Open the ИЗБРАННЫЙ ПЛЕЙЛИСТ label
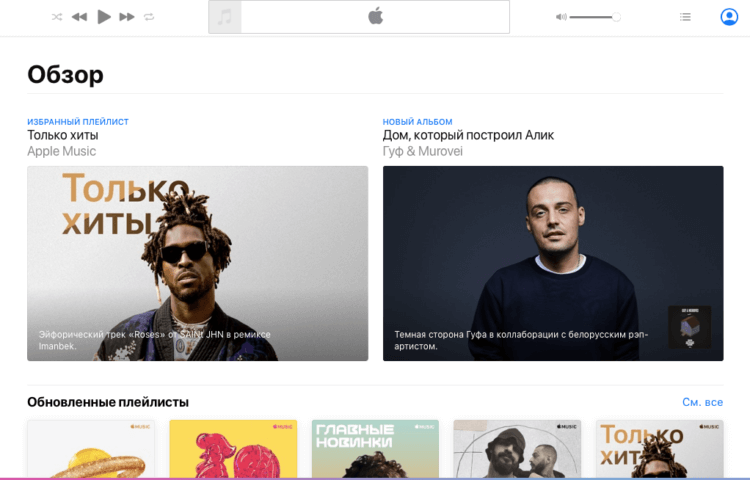Viewport: 750px width, 480px height. pos(78,122)
